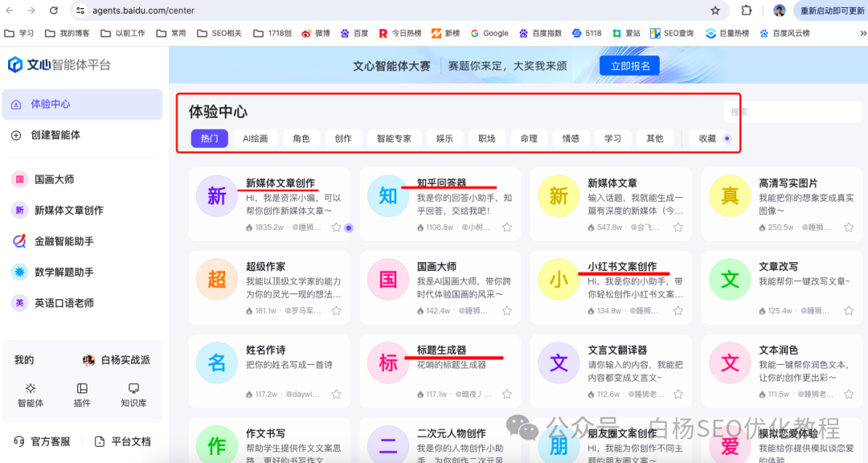
Task: Click 重新启动即可更新 browser button
Action: pos(832,10)
